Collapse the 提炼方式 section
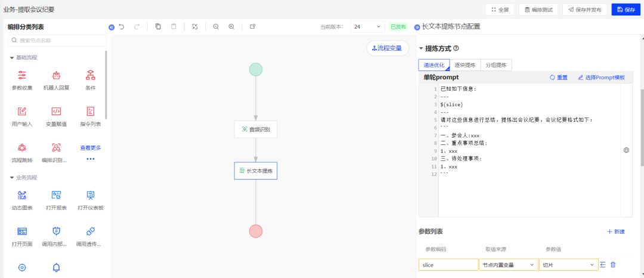Viewport: 644px width, 278px height. pos(421,49)
